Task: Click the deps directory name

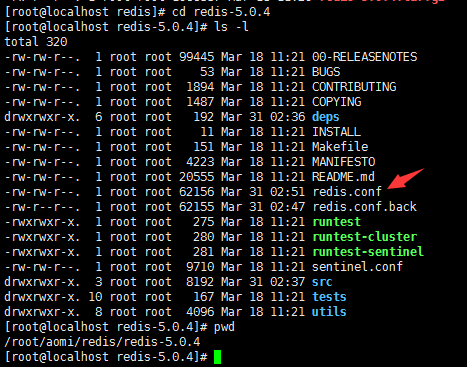Action: [326, 117]
